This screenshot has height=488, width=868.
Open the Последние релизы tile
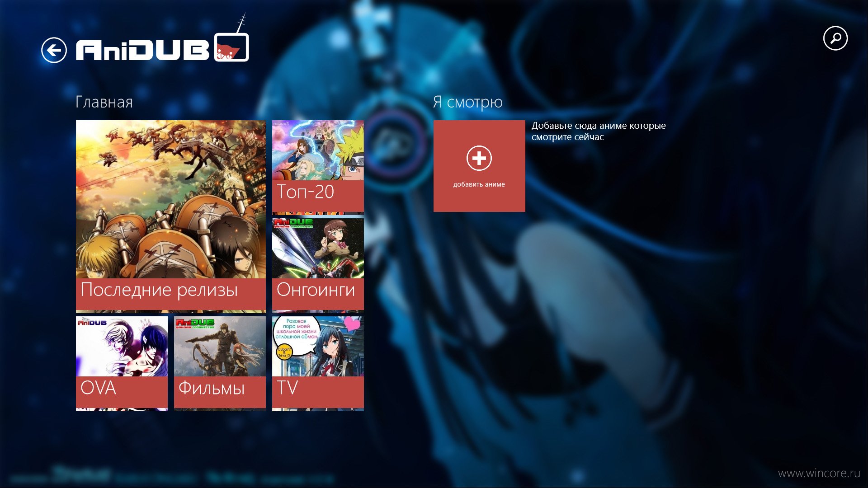[170, 216]
